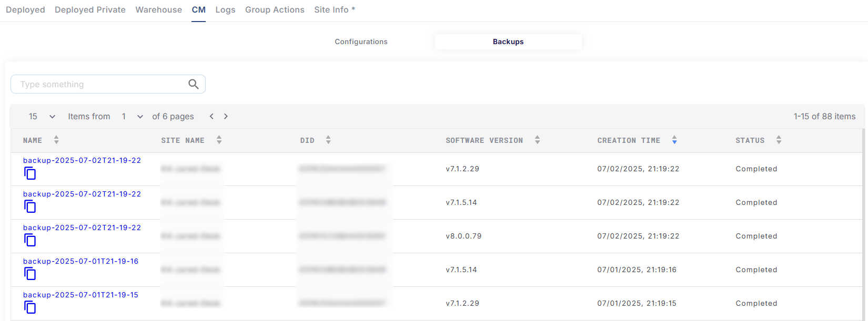The image size is (868, 321).
Task: Go to previous page arrow
Action: point(211,117)
